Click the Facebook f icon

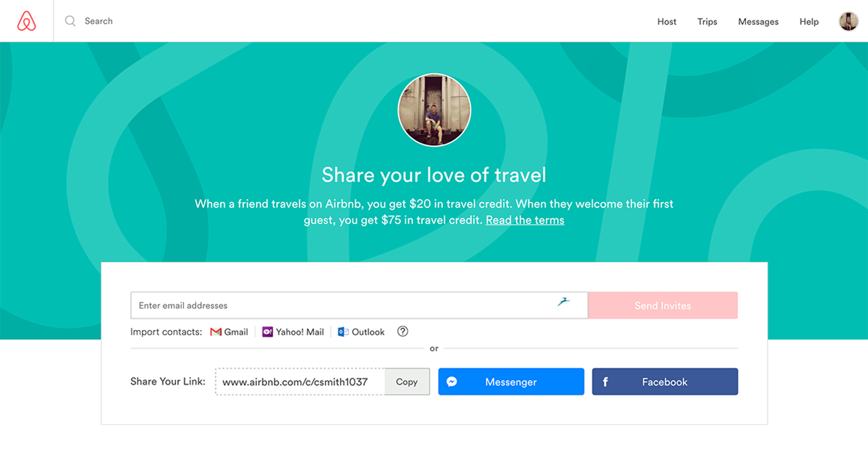pyautogui.click(x=606, y=381)
